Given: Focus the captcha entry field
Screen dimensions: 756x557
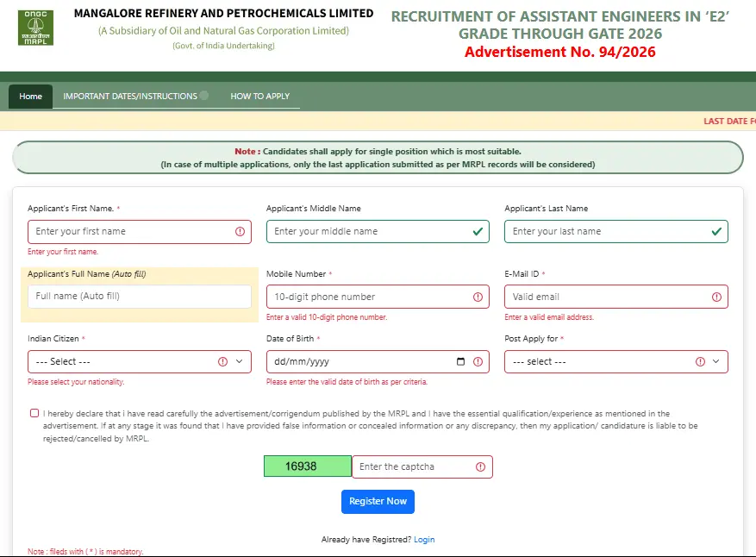Looking at the screenshot, I should [x=422, y=466].
